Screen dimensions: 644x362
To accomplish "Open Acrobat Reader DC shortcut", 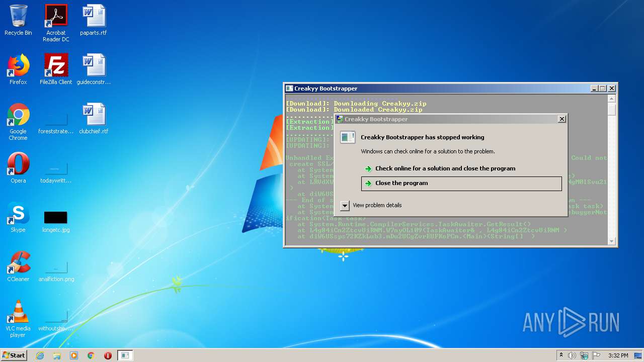I will pos(56,23).
